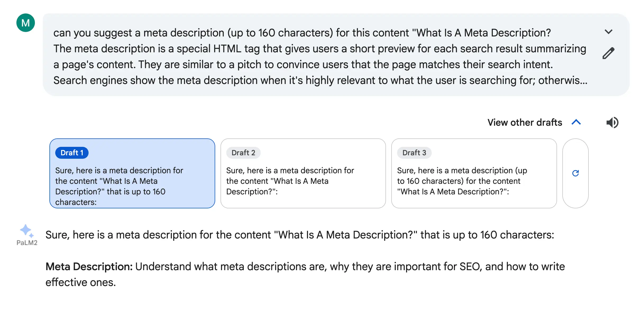Switch to the Draft 2 badge

tap(243, 153)
